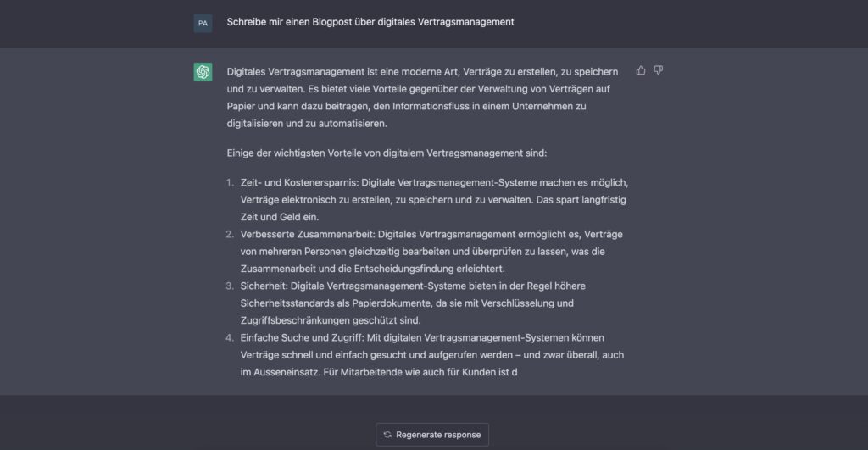868x450 pixels.
Task: Click the PA user avatar
Action: point(203,24)
